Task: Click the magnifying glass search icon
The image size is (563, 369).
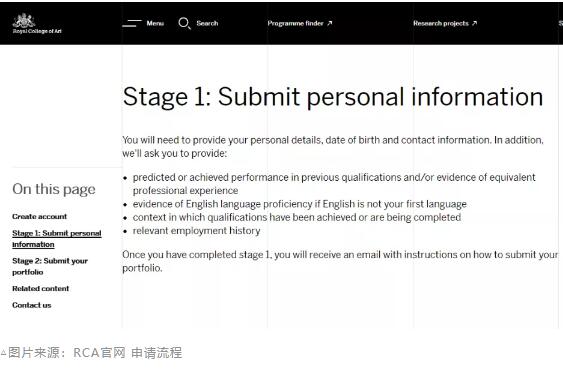Action: (x=185, y=23)
